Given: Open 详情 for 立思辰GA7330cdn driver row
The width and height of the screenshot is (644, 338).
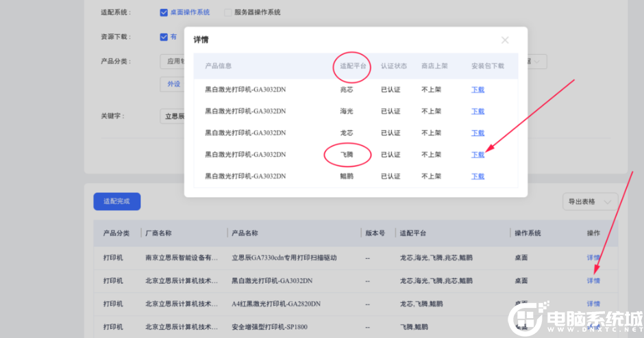Looking at the screenshot, I should 593,258.
